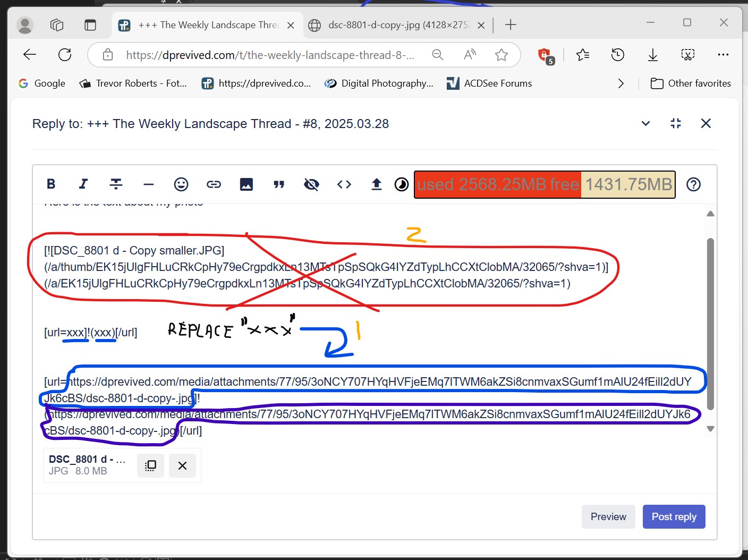The width and height of the screenshot is (748, 560).
Task: Click the storage usage bar
Action: [x=545, y=184]
